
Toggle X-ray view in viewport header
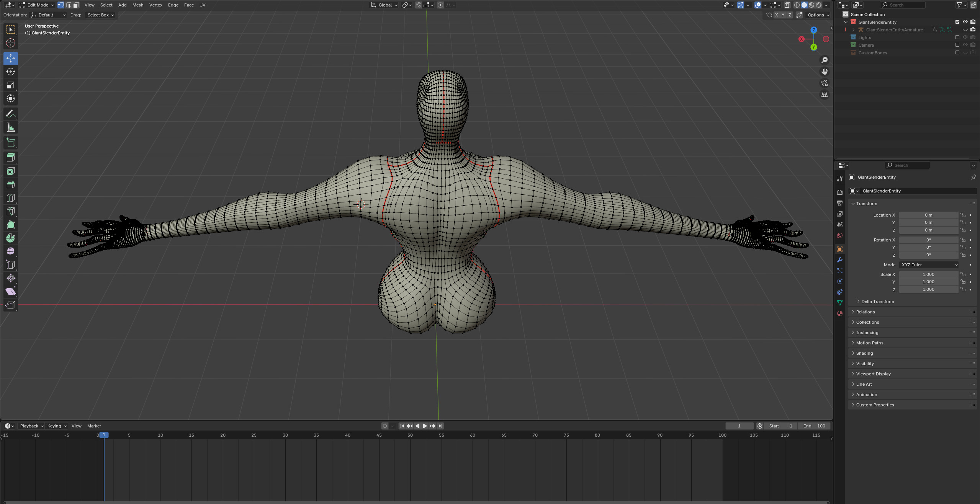tap(787, 5)
